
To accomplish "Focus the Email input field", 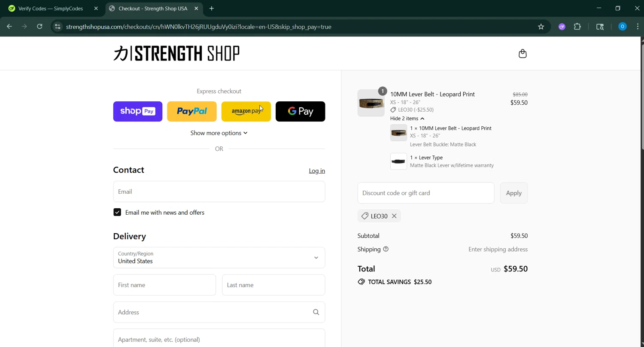I will (x=219, y=192).
